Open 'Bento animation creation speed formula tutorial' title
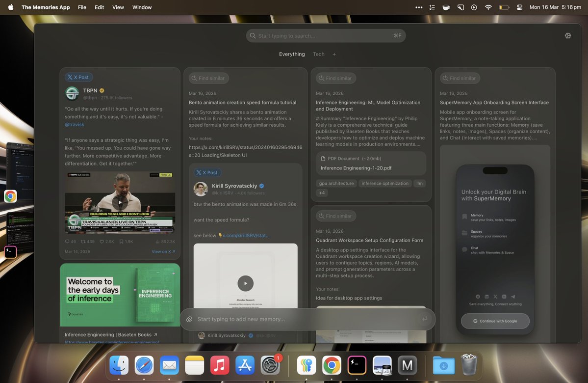588x383 pixels. (x=242, y=103)
